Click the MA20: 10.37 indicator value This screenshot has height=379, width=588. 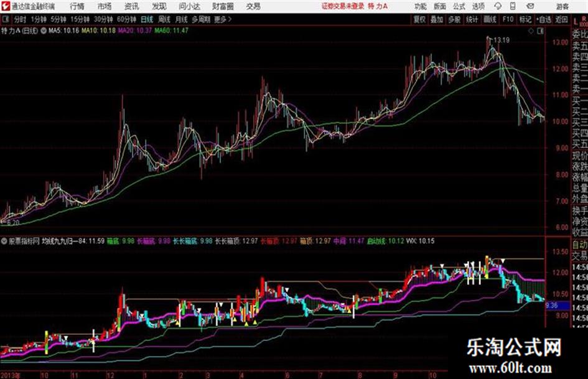pos(134,30)
